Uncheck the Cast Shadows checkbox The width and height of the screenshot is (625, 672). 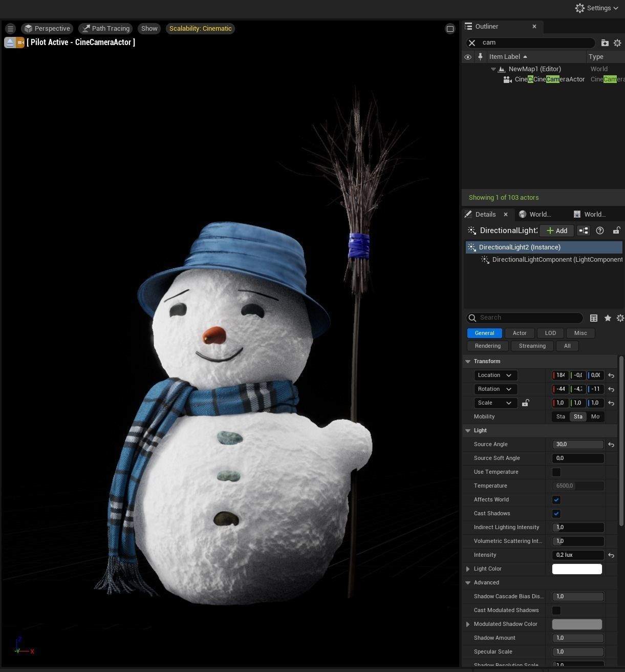point(556,514)
